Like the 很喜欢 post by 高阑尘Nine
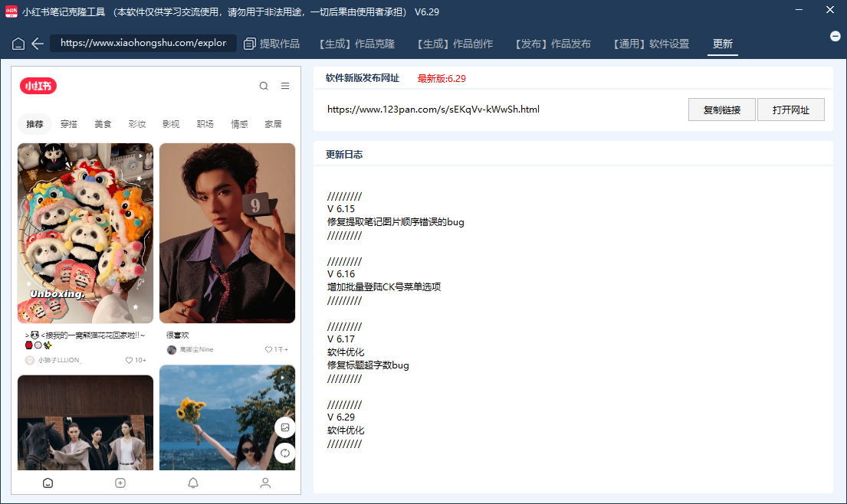The height and width of the screenshot is (504, 847). [x=267, y=349]
